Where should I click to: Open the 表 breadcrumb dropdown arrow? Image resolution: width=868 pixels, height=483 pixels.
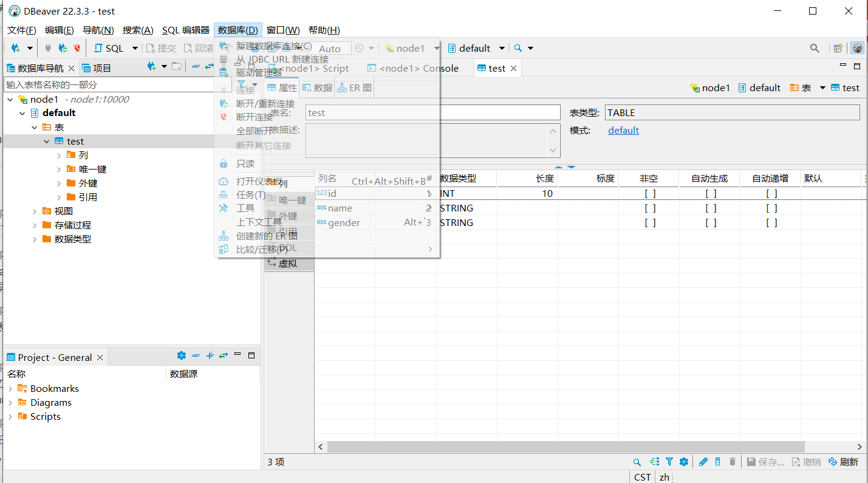822,88
